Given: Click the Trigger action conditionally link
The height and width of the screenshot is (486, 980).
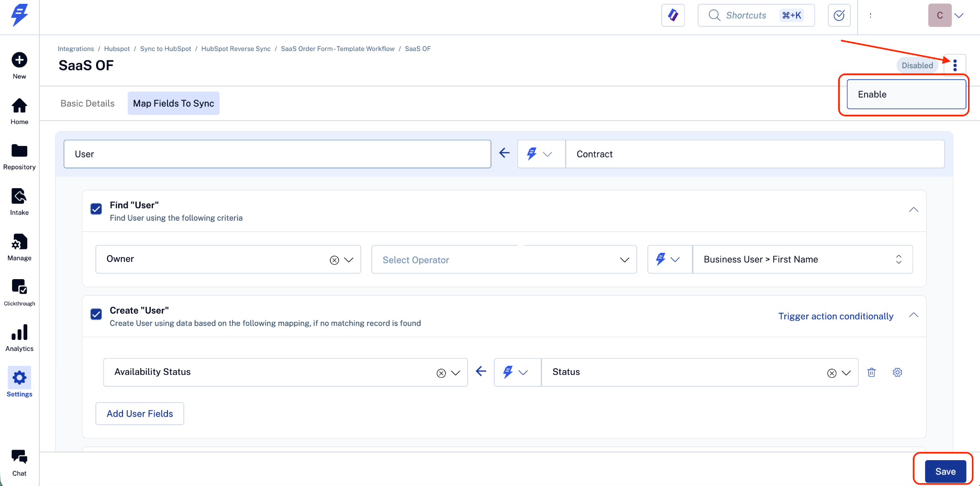Looking at the screenshot, I should [x=835, y=316].
